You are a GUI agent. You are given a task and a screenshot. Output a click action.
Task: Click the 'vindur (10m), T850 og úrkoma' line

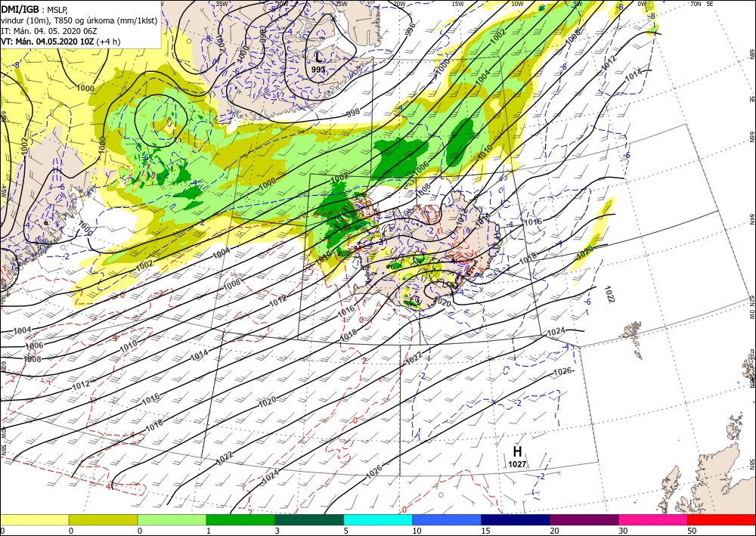(79, 20)
